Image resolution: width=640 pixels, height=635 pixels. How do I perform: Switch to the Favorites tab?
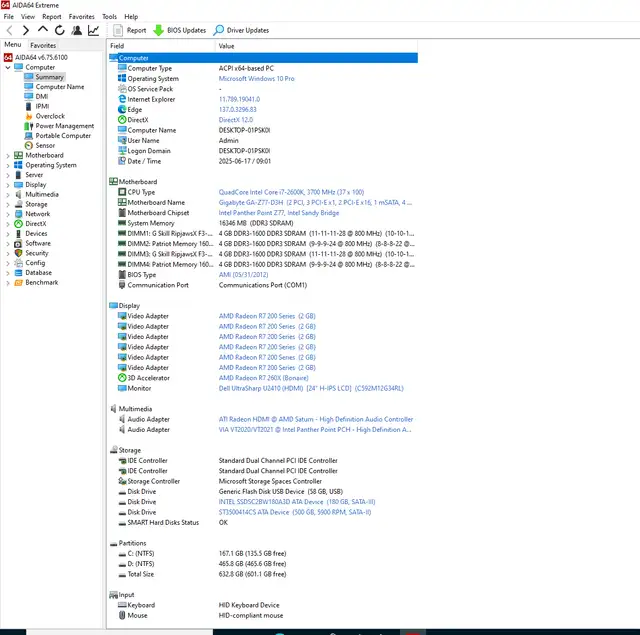(43, 45)
